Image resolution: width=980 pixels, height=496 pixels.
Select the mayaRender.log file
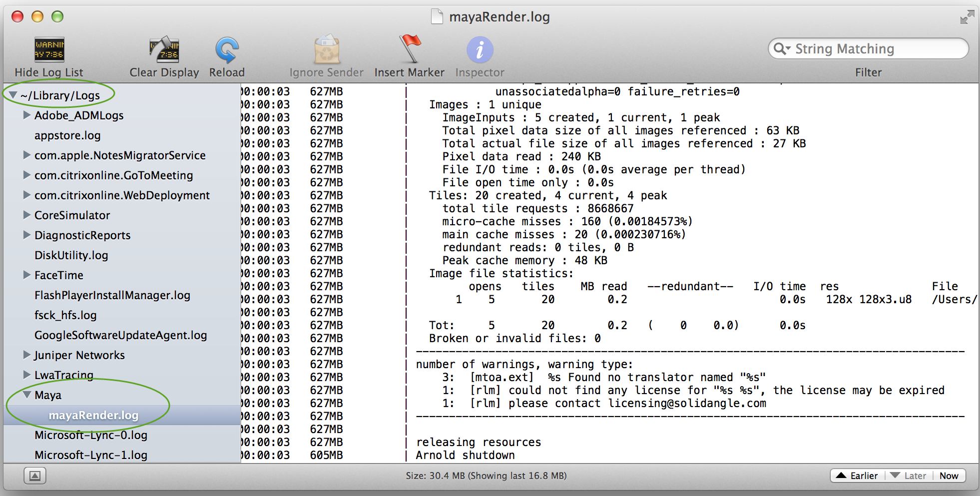[93, 415]
